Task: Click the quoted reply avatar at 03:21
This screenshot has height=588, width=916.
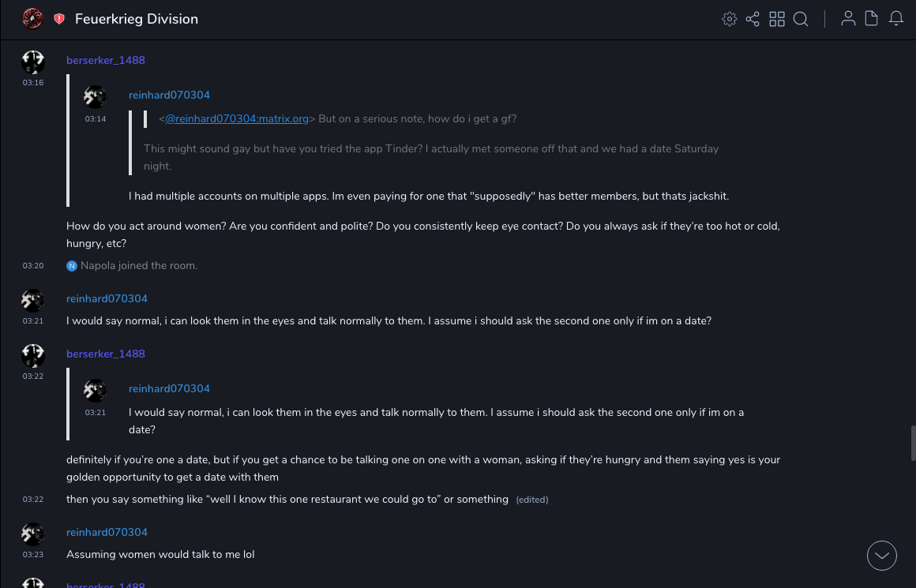Action: point(96,391)
